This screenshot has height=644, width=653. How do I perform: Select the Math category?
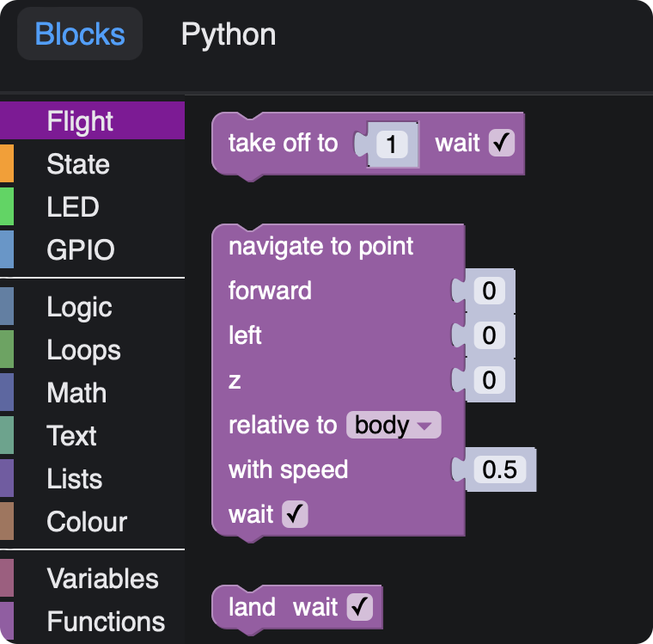(x=76, y=393)
